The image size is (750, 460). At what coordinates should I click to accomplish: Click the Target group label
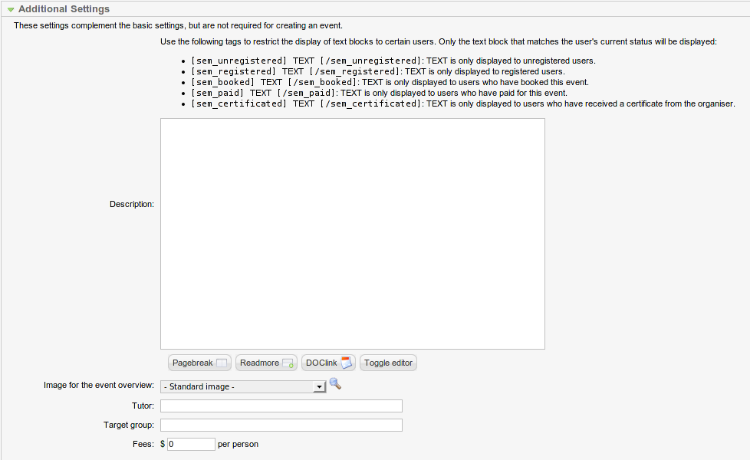click(x=129, y=425)
